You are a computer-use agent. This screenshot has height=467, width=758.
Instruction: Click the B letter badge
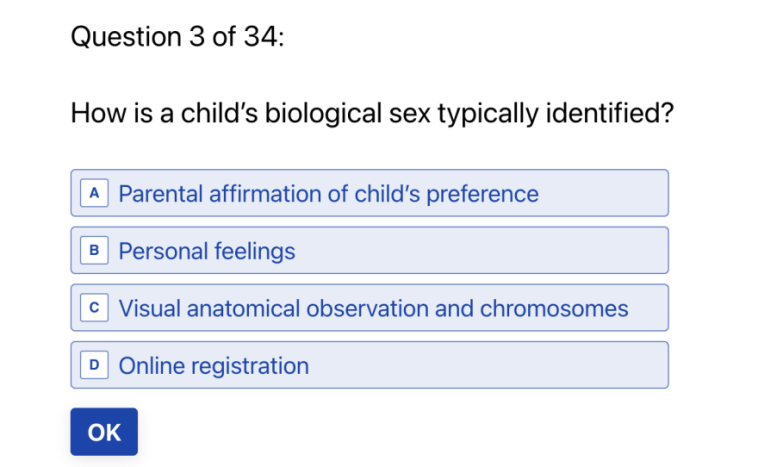point(94,251)
